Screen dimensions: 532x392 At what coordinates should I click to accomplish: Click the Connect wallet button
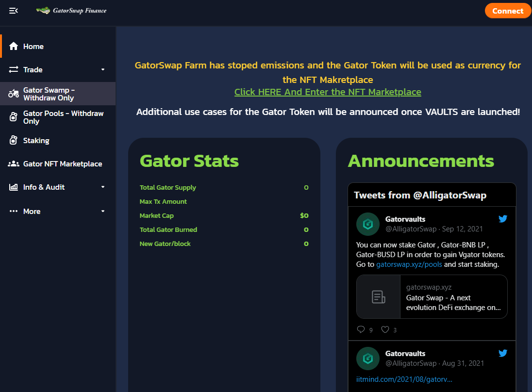pyautogui.click(x=508, y=10)
